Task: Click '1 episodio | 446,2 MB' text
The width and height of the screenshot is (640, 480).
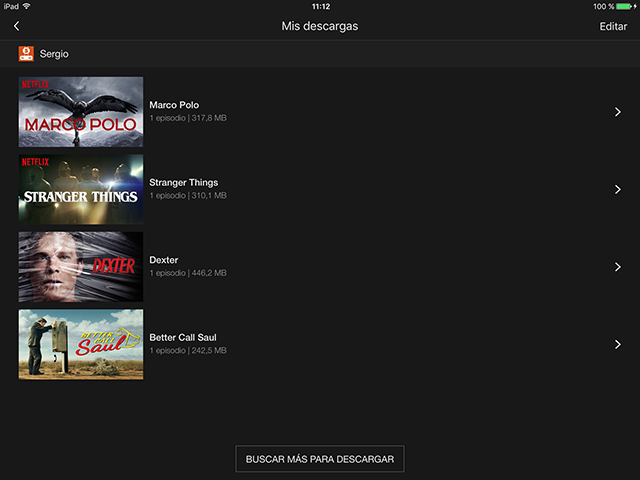Action: point(188,273)
